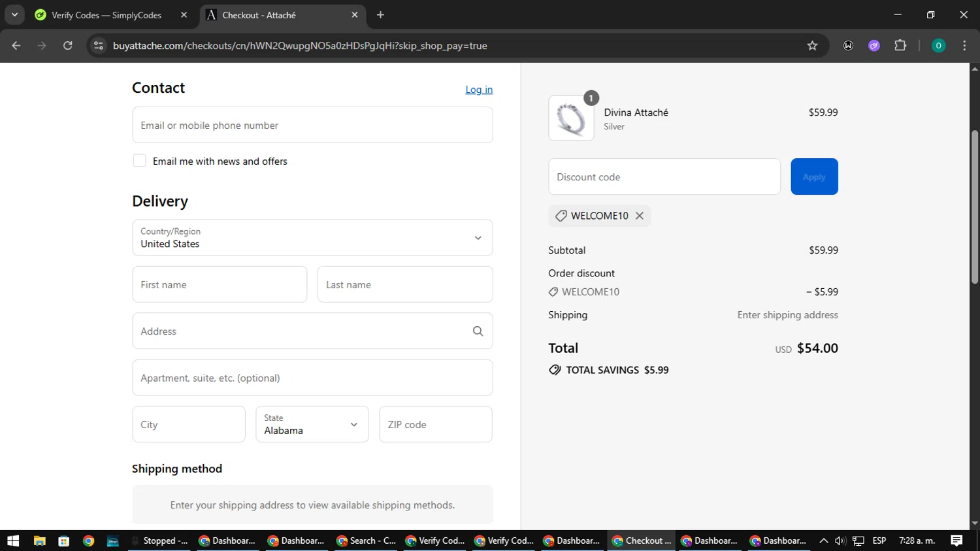980x551 pixels.
Task: Open a new browser tab
Action: click(x=380, y=15)
